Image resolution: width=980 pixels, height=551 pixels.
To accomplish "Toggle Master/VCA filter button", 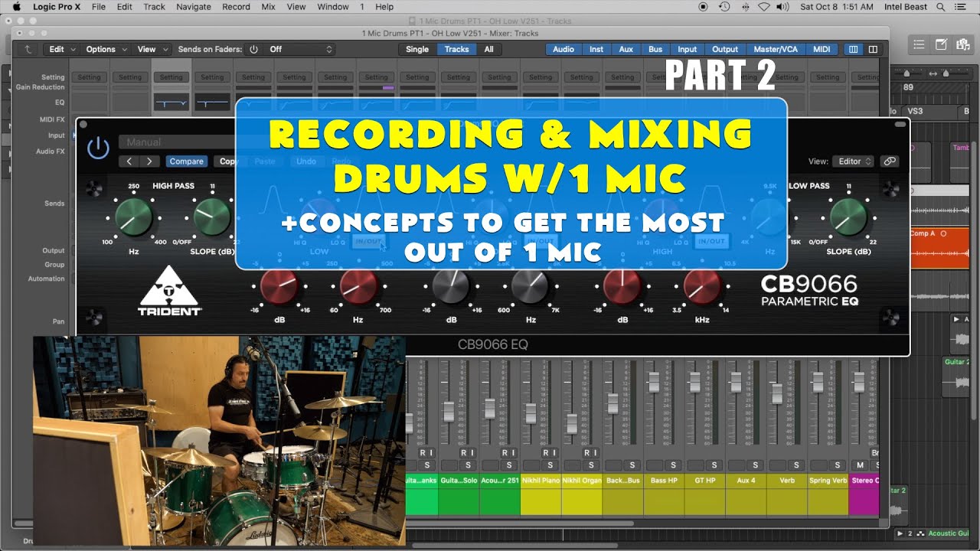I will (x=776, y=49).
